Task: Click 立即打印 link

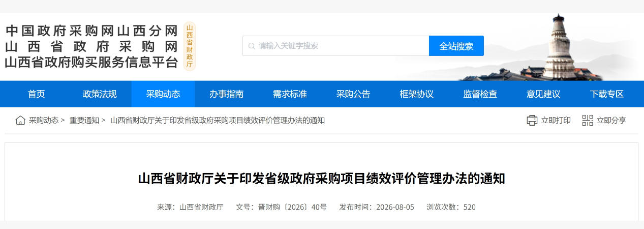Action: click(x=556, y=121)
